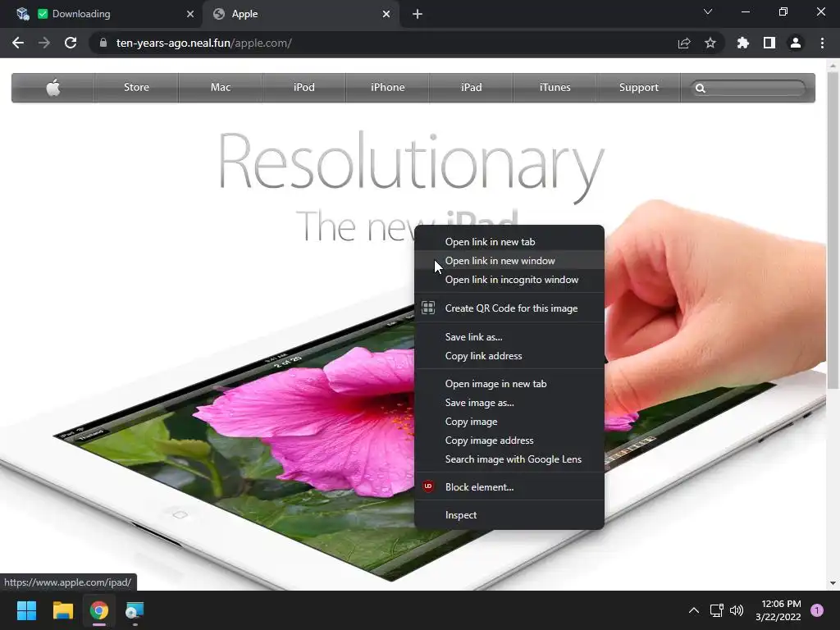Open iPad in the Apple navigation bar
Image resolution: width=840 pixels, height=630 pixels.
coord(471,87)
